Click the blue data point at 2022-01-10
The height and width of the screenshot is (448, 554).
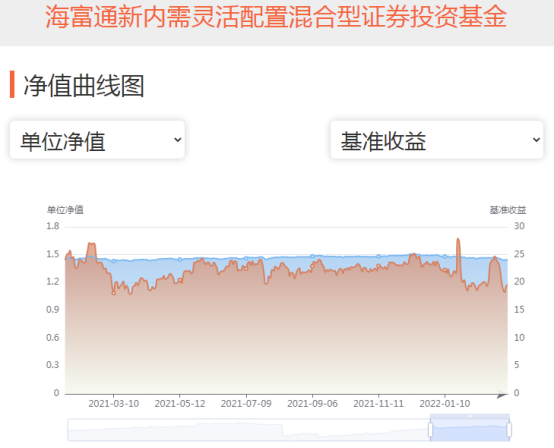445,257
